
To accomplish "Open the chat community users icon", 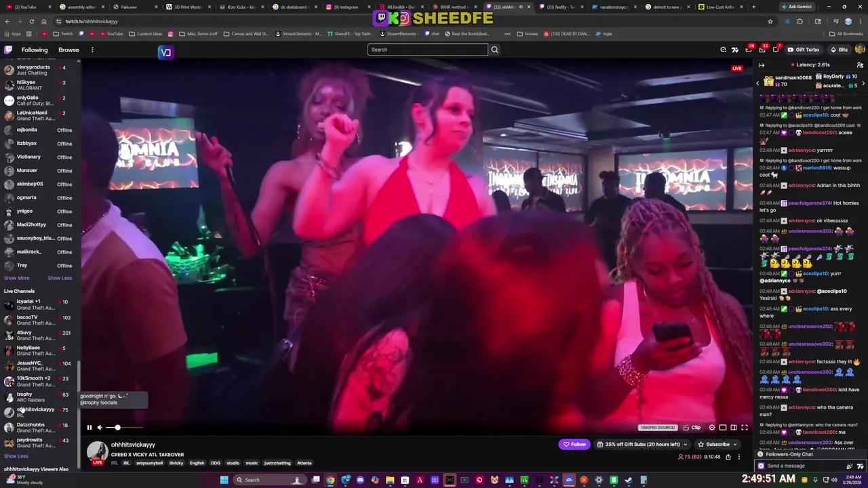I will [860, 65].
